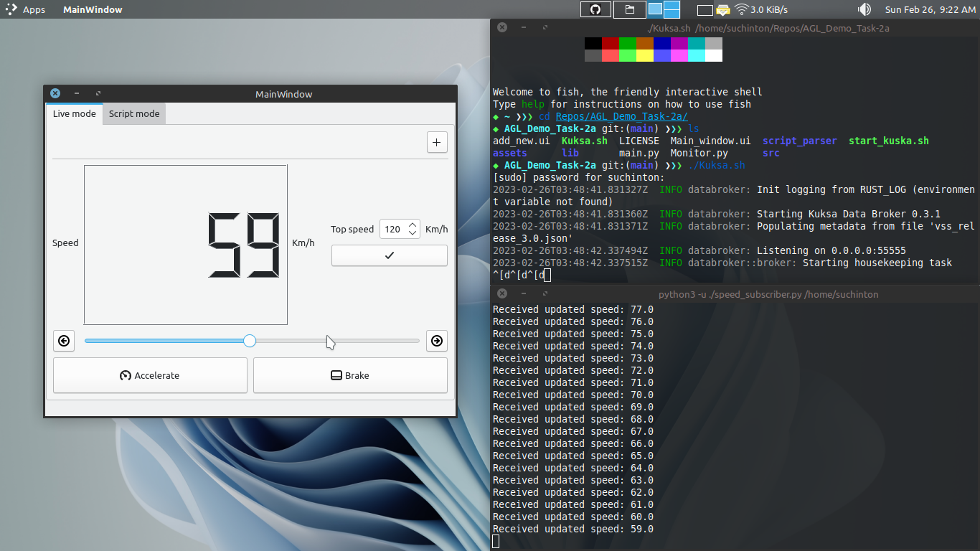The width and height of the screenshot is (980, 551).
Task: Decrease Top speed with the down stepper arrow
Action: coord(411,233)
